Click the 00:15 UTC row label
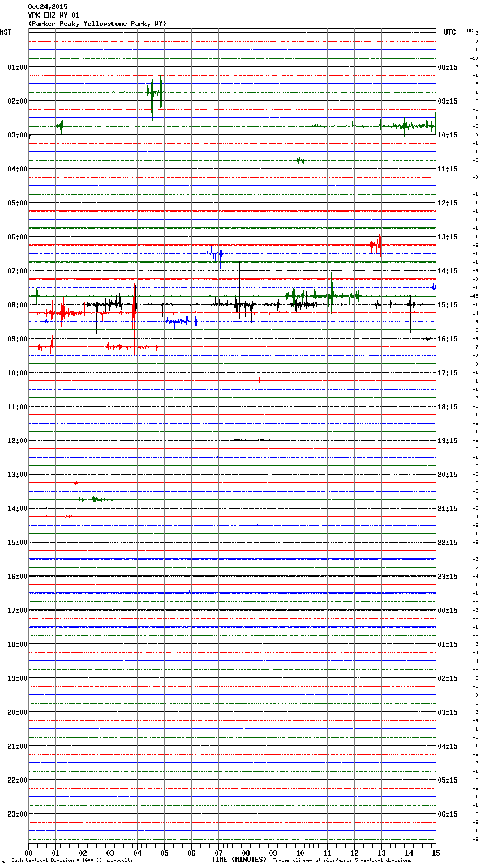Image resolution: width=481 pixels, height=868 pixels. [448, 611]
